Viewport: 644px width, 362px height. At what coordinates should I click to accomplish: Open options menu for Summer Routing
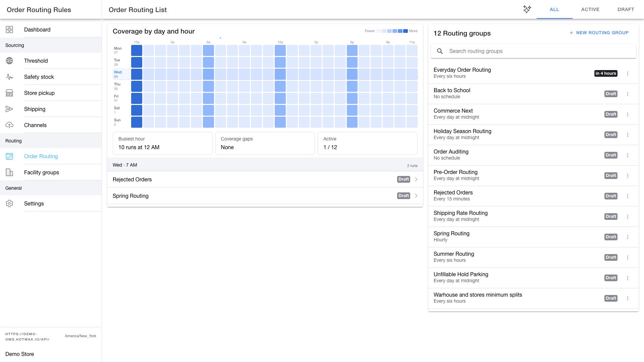click(x=628, y=257)
